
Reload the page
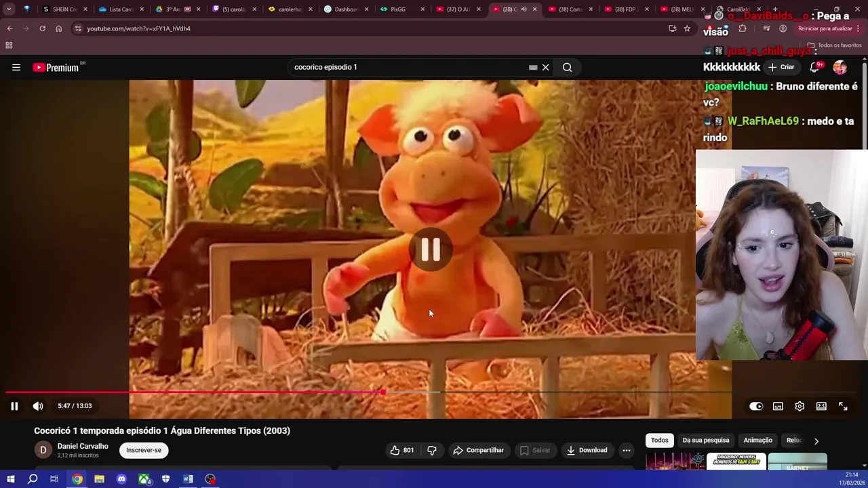click(42, 28)
